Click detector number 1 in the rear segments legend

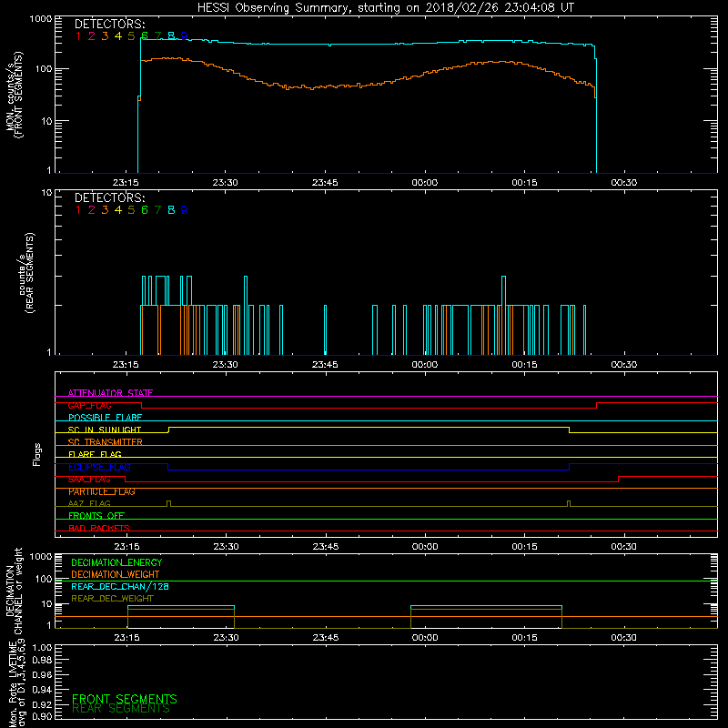(78, 210)
